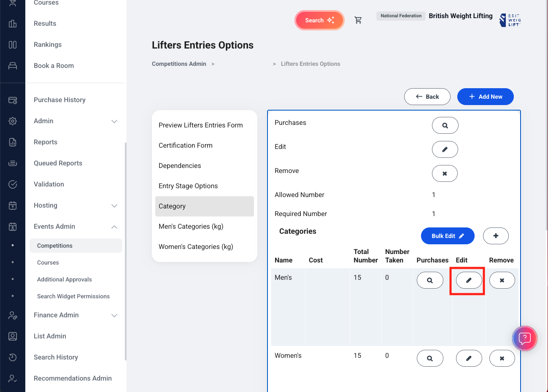Viewport: 548px width, 392px height.
Task: Expand the Hosting menu chevron
Action: click(114, 206)
